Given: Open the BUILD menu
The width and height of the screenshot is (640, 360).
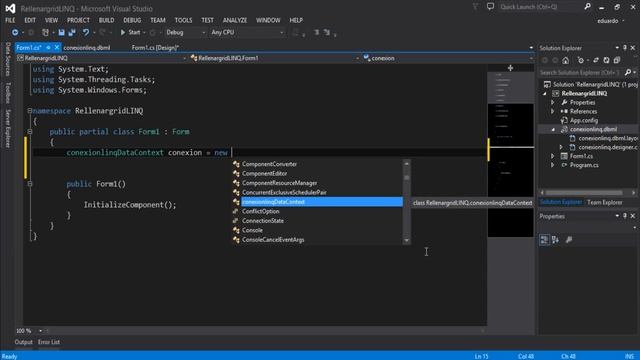Looking at the screenshot, I should 107,20.
